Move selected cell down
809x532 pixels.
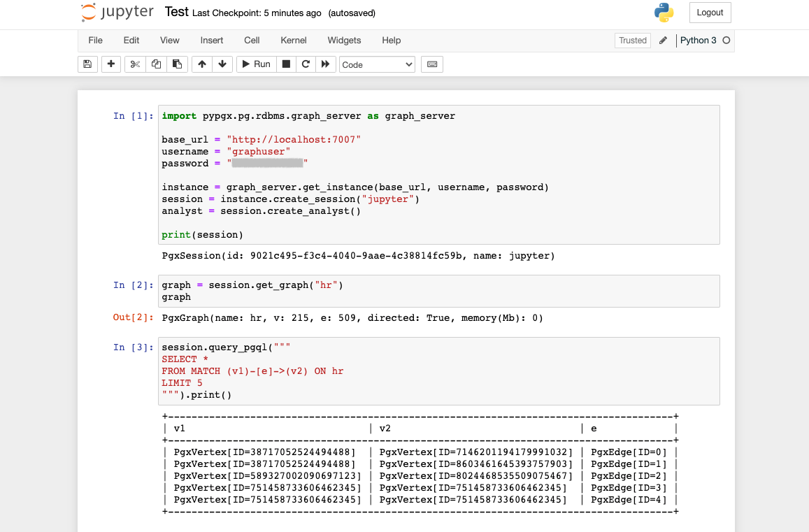click(x=222, y=64)
